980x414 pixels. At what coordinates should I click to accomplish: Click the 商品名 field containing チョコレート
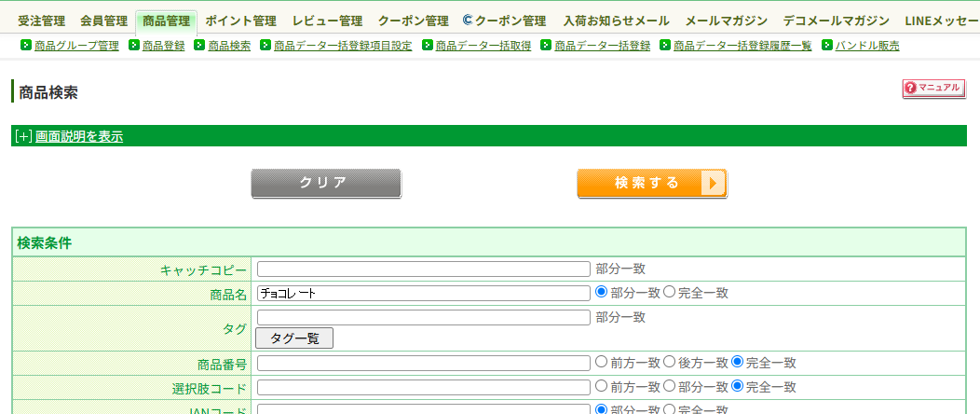coord(424,293)
